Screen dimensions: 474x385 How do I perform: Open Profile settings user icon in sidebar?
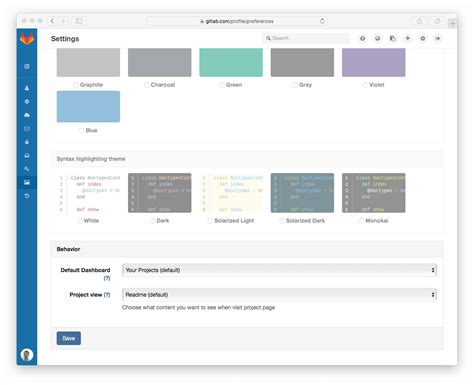pos(27,88)
